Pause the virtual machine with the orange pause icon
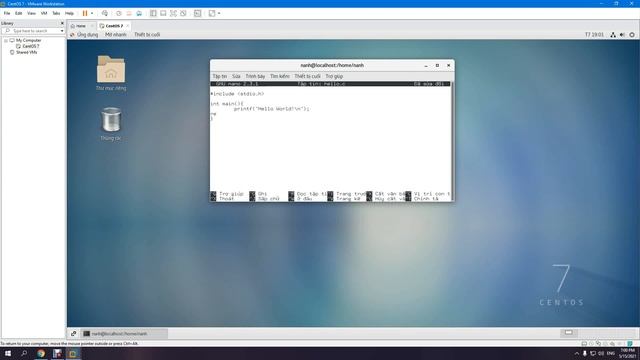The width and height of the screenshot is (640, 360). pos(85,13)
